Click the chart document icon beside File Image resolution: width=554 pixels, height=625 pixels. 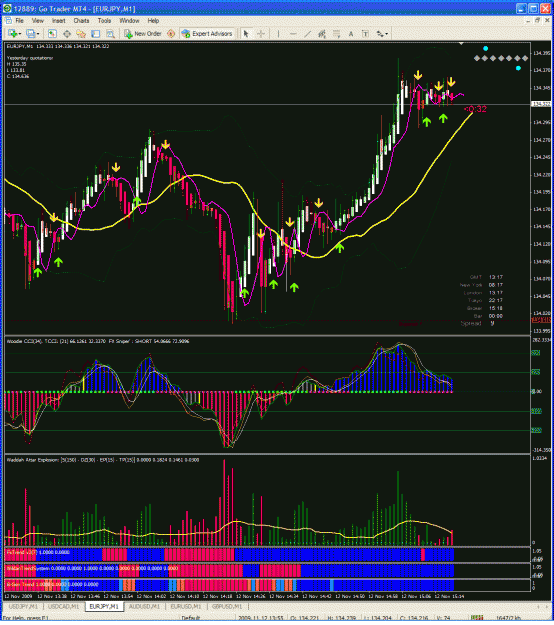tap(8, 21)
